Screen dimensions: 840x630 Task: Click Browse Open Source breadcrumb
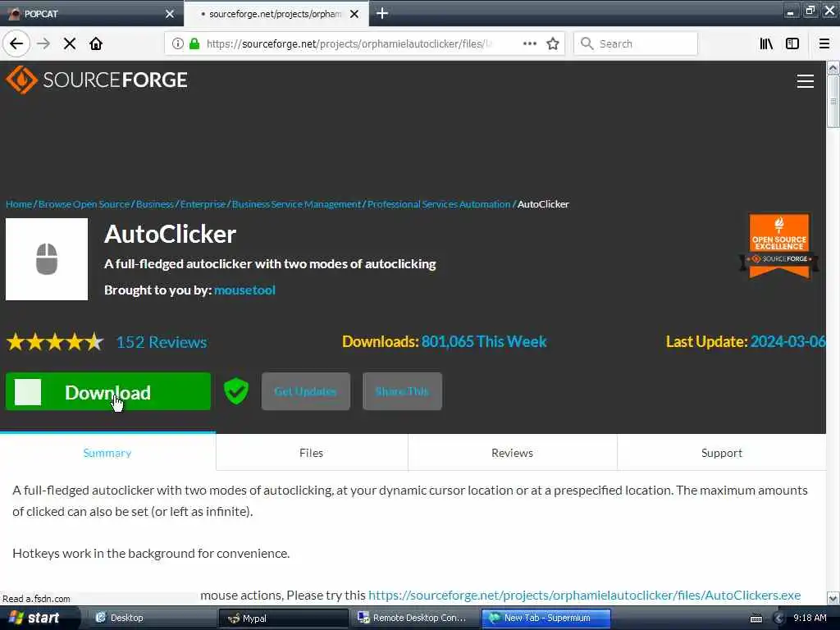84,204
